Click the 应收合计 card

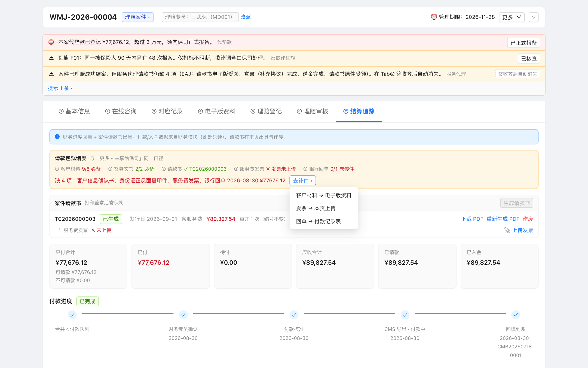coord(335,266)
